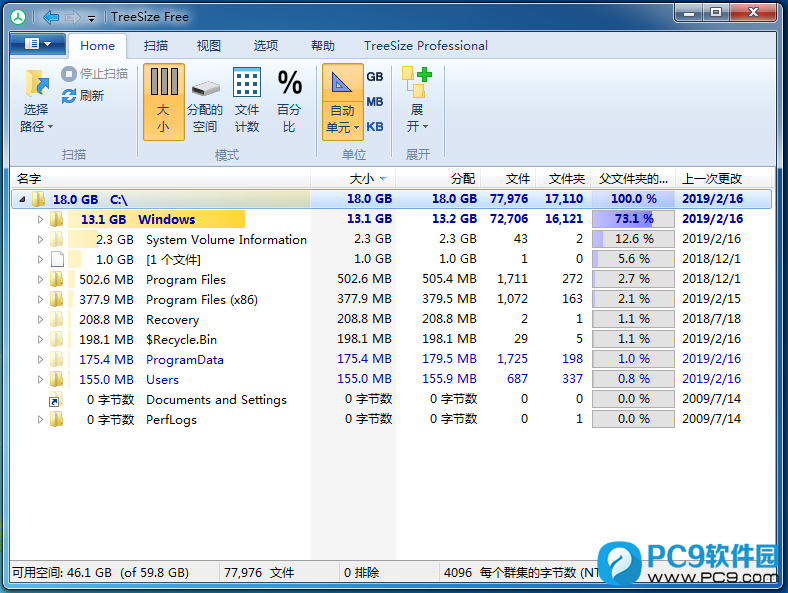Click the 展开 expand tree icon

click(417, 83)
